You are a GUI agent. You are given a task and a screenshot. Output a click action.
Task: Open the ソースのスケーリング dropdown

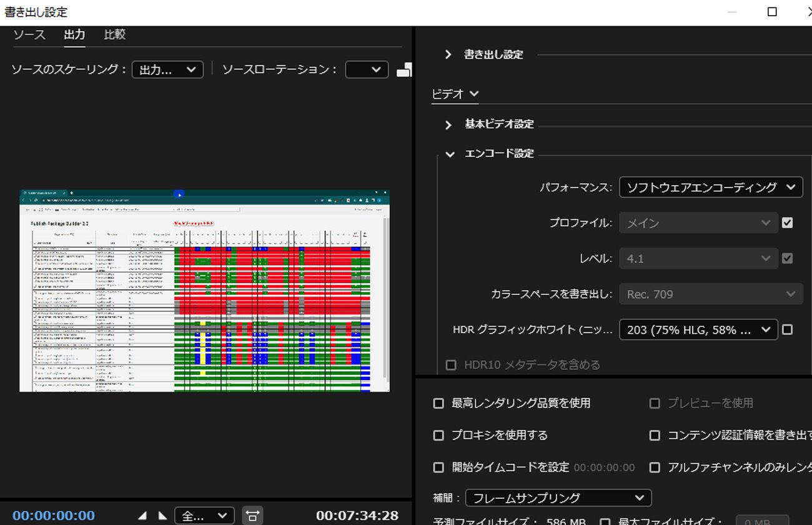167,69
